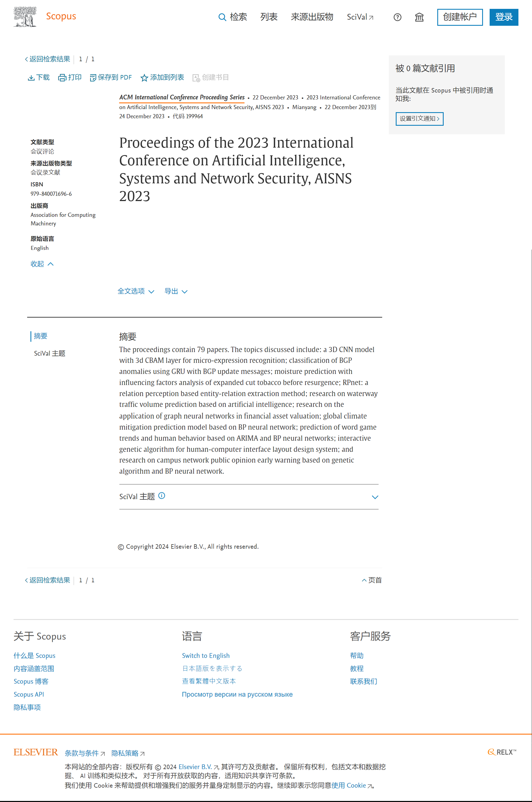
Task: Click the 保存到 PDF icon
Action: click(x=92, y=78)
